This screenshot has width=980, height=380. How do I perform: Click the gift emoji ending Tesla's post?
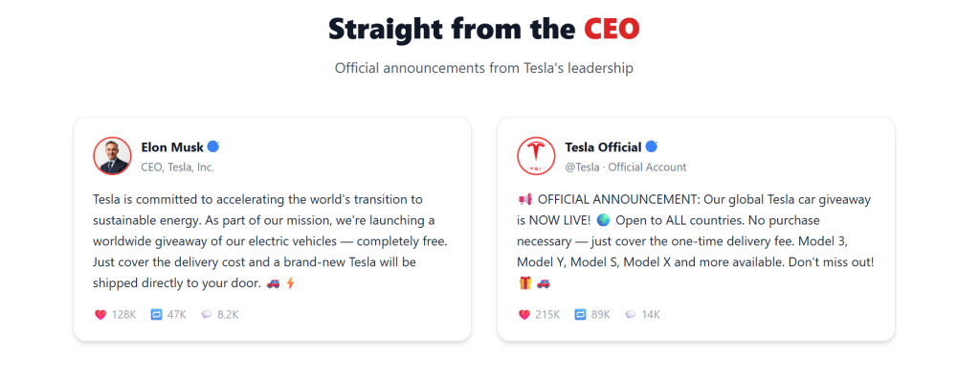coord(525,282)
